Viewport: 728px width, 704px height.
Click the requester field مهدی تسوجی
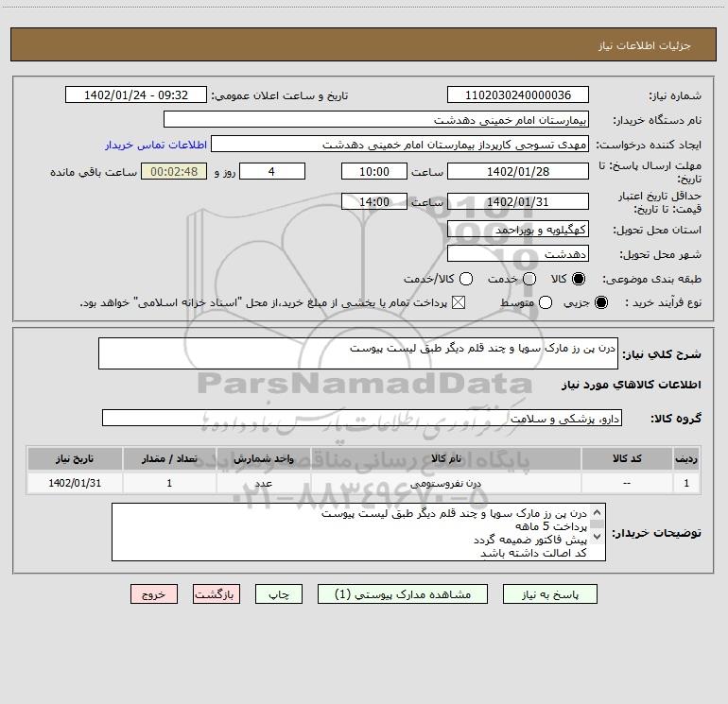click(x=400, y=144)
